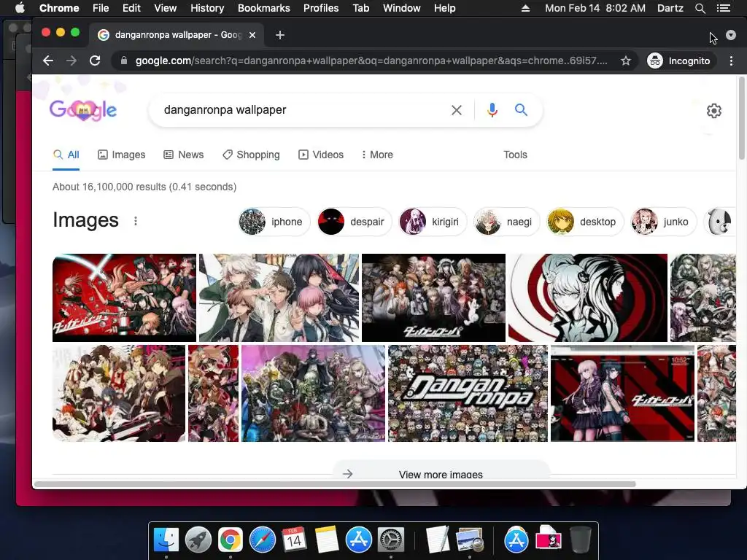Select the naegi image filter chip
This screenshot has width=747, height=560.
506,222
